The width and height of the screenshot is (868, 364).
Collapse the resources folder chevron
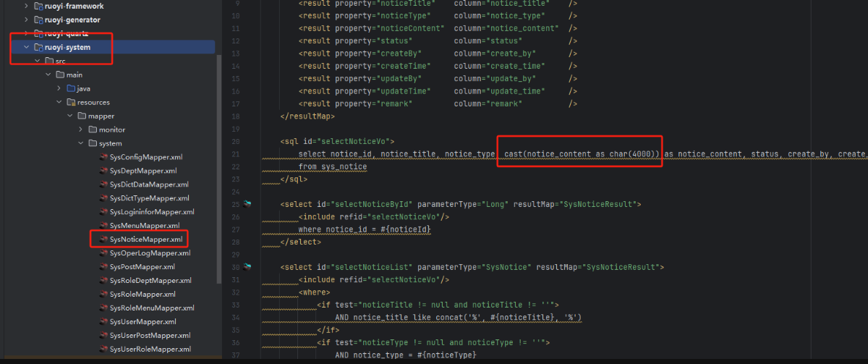(60, 102)
